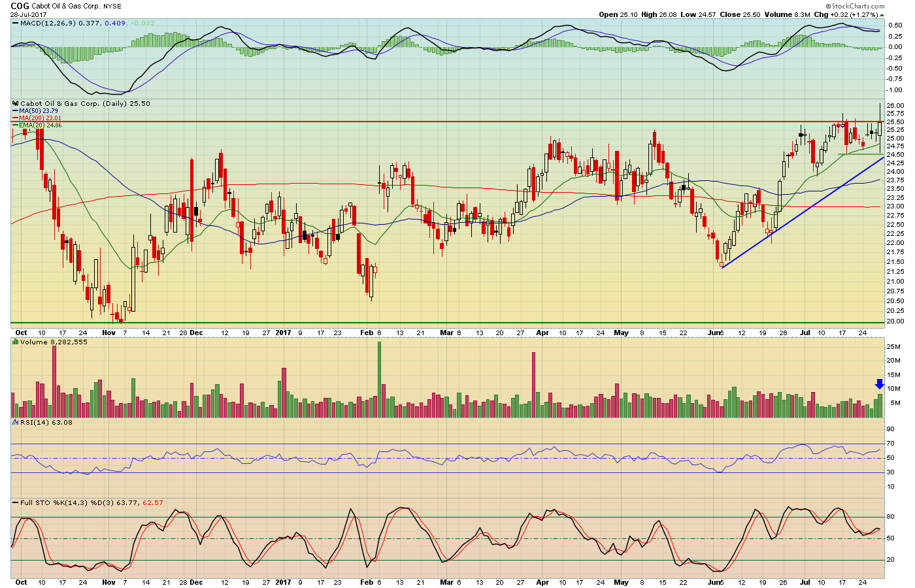The width and height of the screenshot is (915, 588).
Task: Click the Dec label under the stochastic panel
Action: [196, 582]
